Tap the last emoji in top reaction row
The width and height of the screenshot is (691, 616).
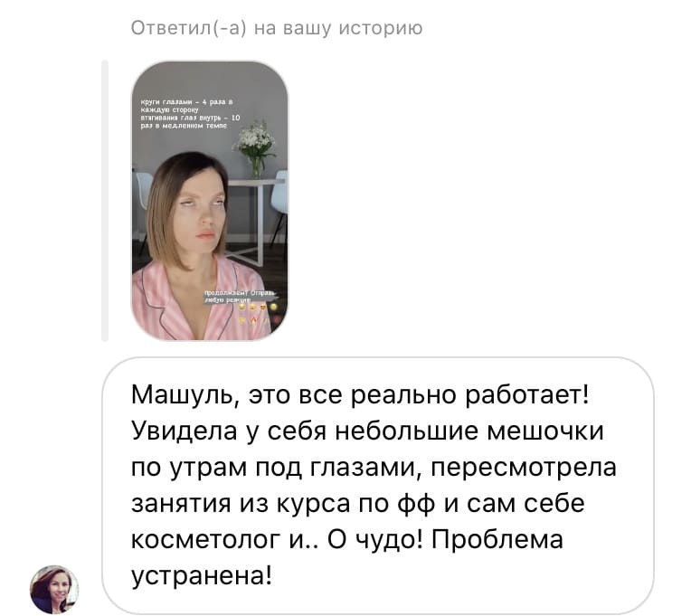coord(274,307)
